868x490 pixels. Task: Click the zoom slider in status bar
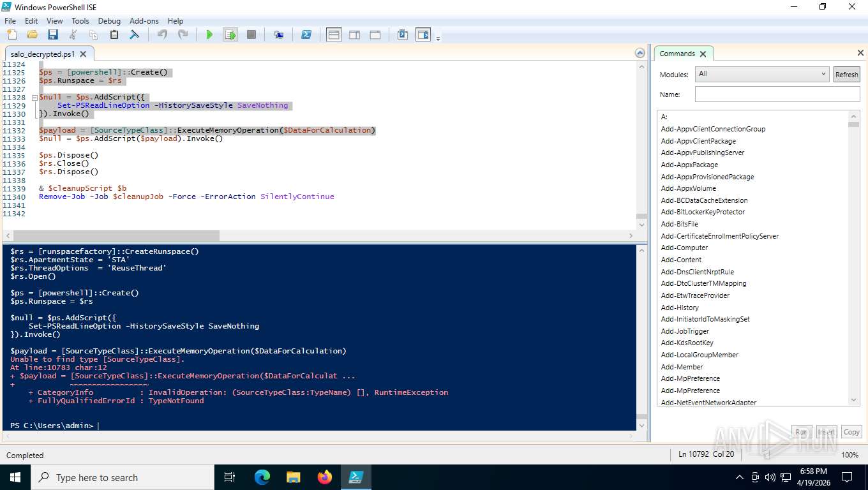click(x=767, y=455)
